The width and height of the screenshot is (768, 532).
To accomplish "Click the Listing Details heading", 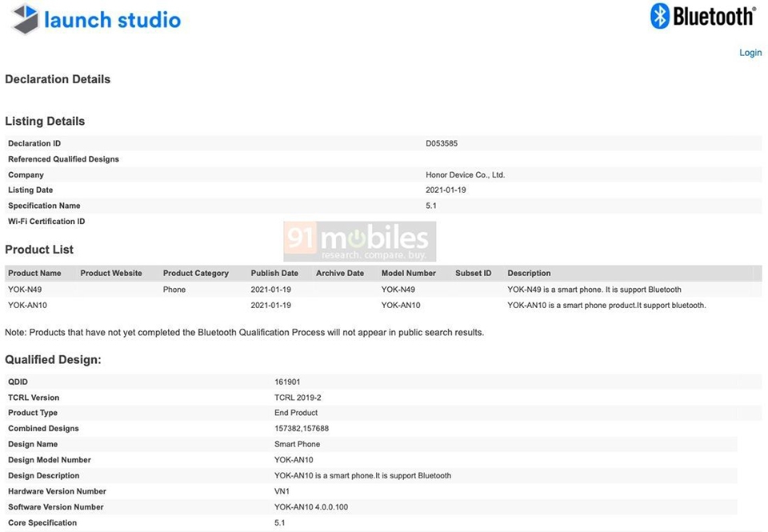I will (45, 121).
